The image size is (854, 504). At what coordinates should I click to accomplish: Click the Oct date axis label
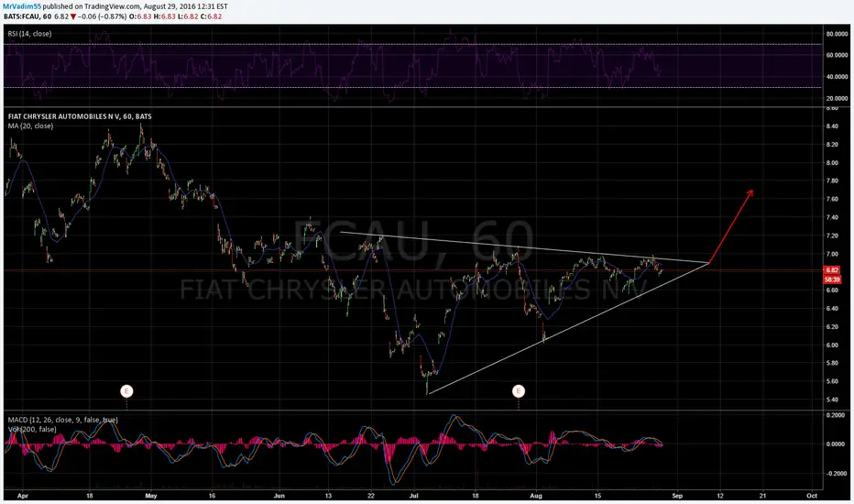(x=812, y=496)
